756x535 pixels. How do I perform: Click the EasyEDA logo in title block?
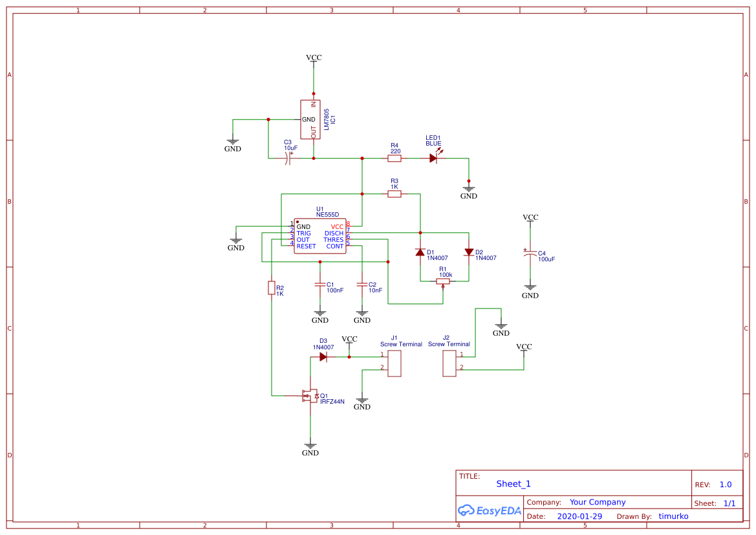[x=489, y=510]
